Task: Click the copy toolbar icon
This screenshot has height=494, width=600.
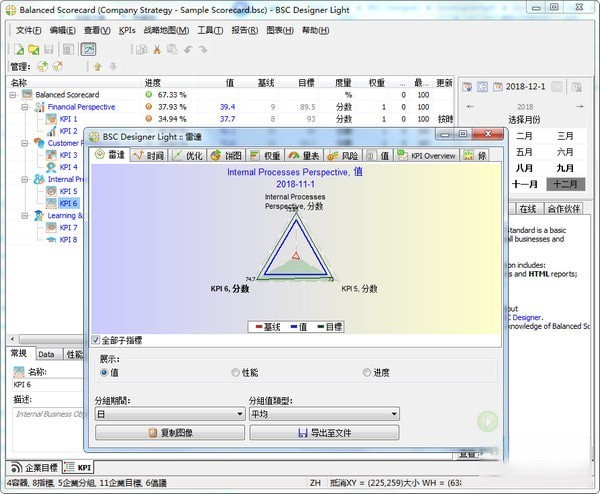Action: point(142,49)
